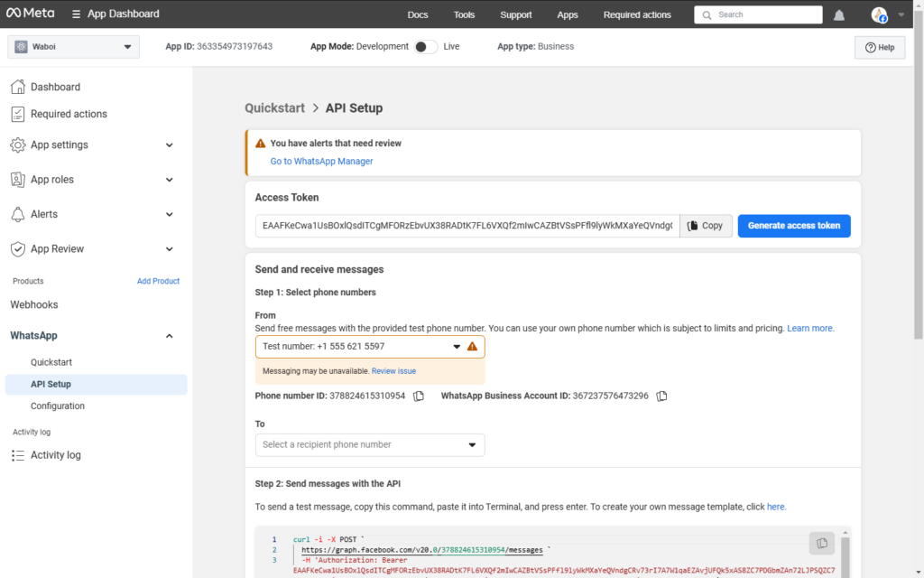Click the graph.facebook.com URL in the curl code

pyautogui.click(x=422, y=550)
